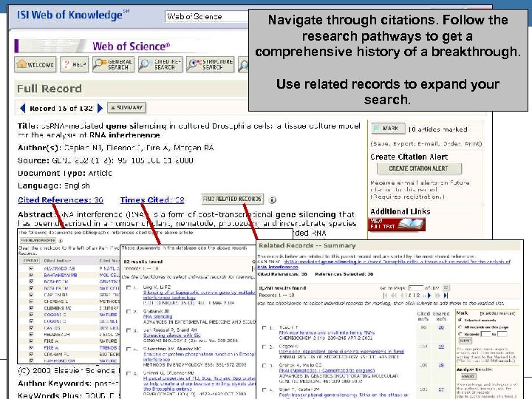Open cited author BAHRAMIAN MB link
The width and height of the screenshot is (532, 399).
tap(61, 275)
